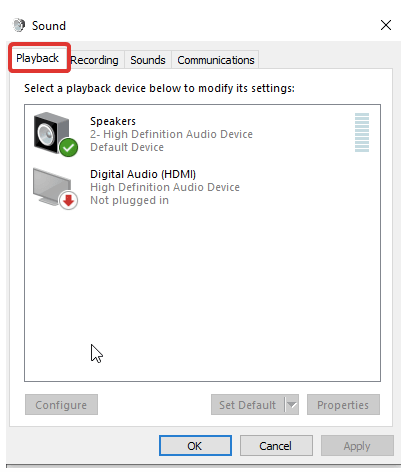
Task: Click the Set Default button
Action: pos(247,405)
